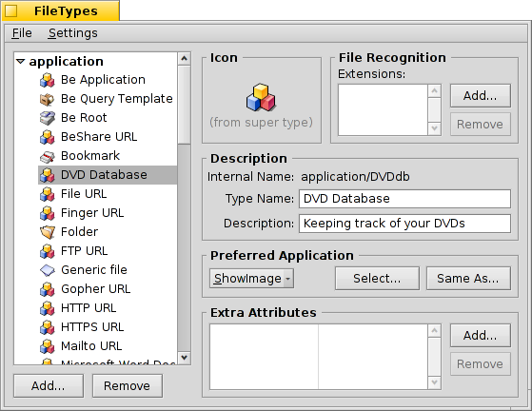Open the ShowImage preferred application dropdown
The image size is (532, 411).
pyautogui.click(x=251, y=279)
